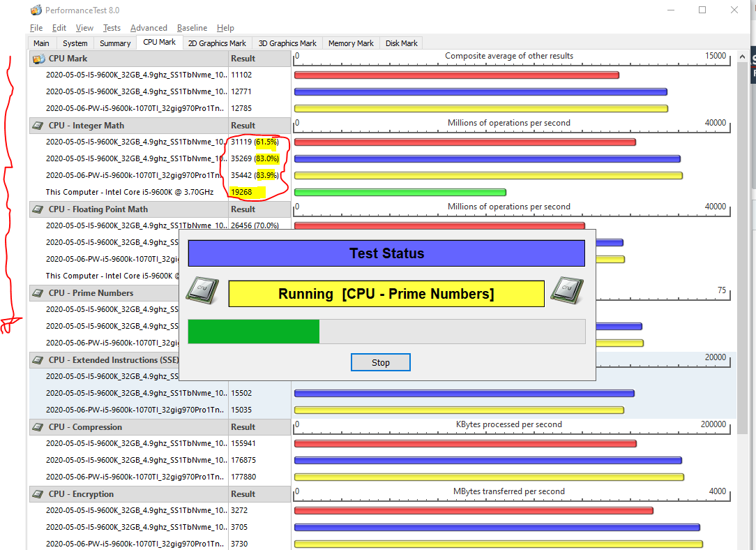Click the CPU - Prime Numbers section icon
This screenshot has height=550, width=756.
click(x=38, y=293)
